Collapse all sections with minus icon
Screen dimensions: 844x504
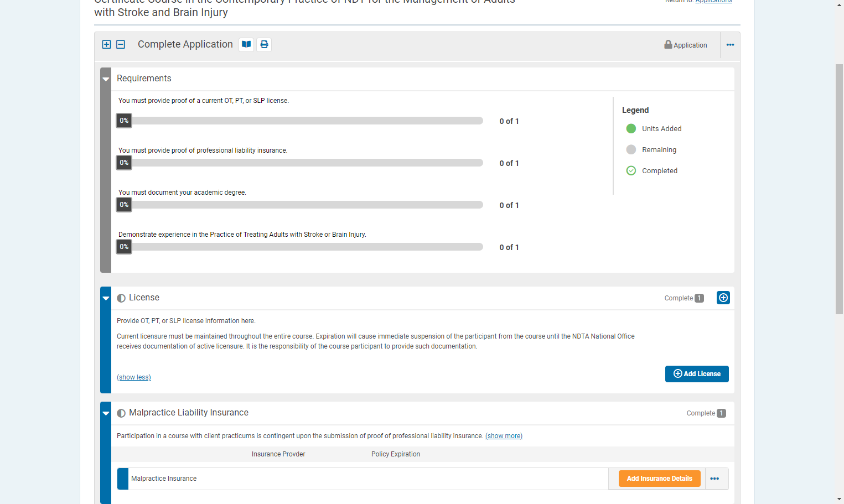[121, 44]
